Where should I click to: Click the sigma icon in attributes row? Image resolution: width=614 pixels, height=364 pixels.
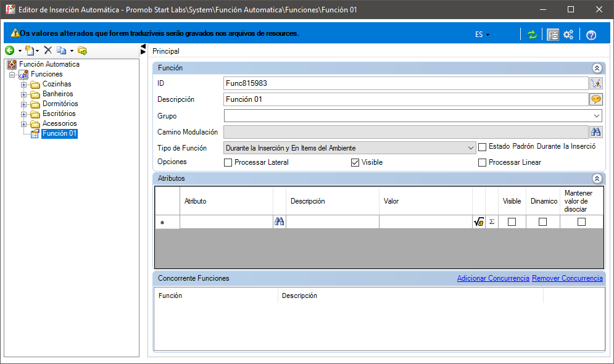492,221
